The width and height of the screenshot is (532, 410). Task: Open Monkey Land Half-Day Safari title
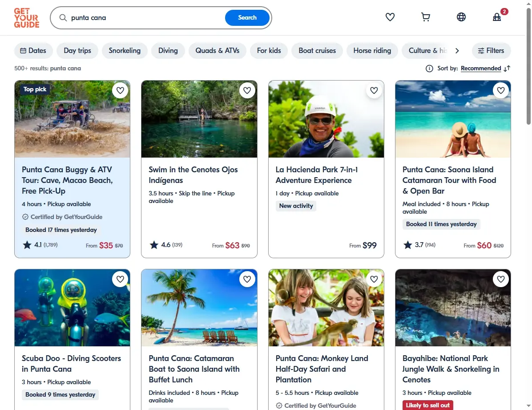(x=322, y=369)
